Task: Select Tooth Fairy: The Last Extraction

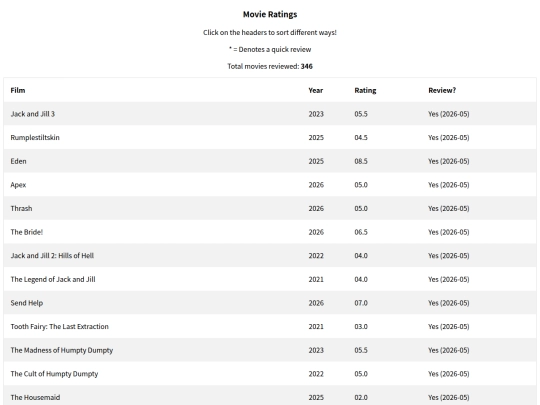Action: coord(59,326)
